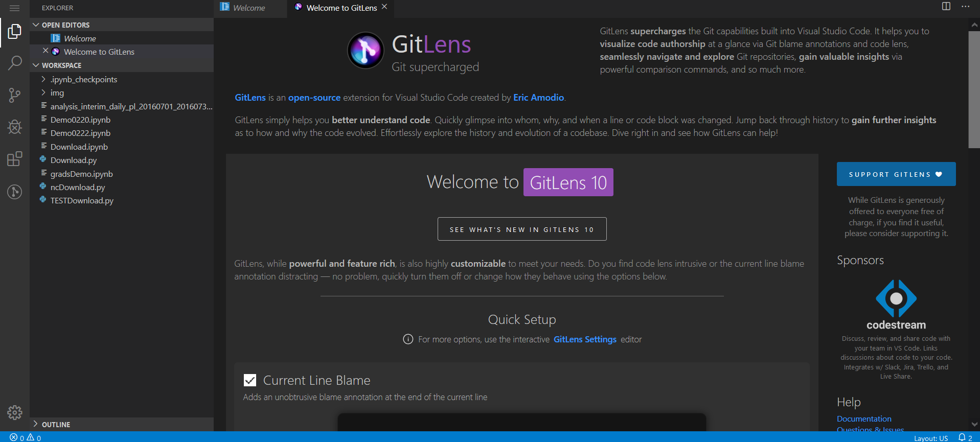Open Download.py file
This screenshot has width=980, height=442.
click(122, 160)
